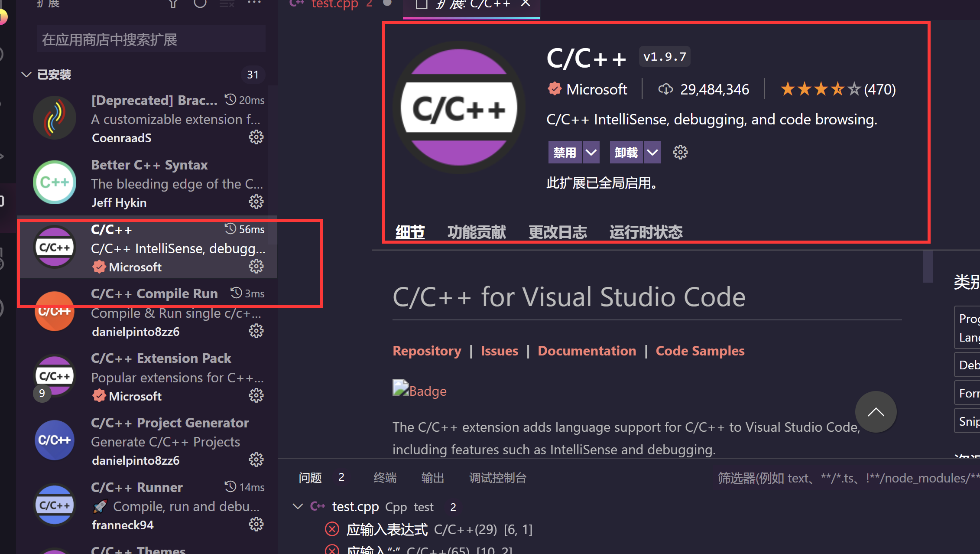Click the first error icon in problems list

coord(332,529)
